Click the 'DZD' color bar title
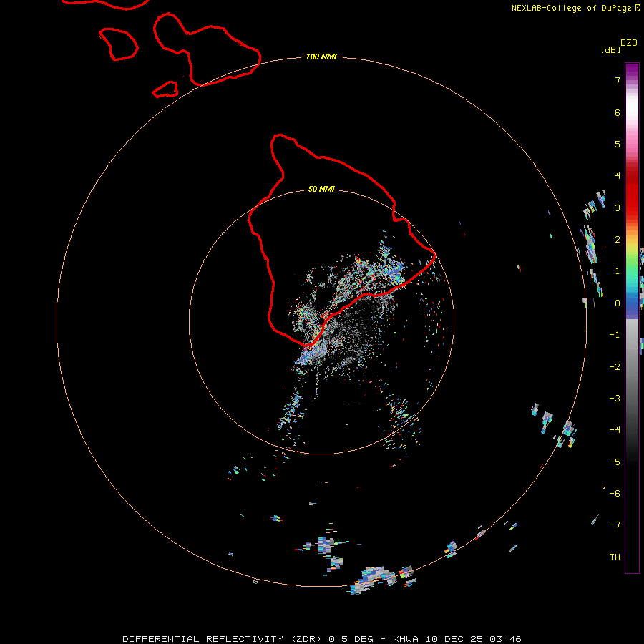Viewport: 644px width, 644px height. click(629, 43)
